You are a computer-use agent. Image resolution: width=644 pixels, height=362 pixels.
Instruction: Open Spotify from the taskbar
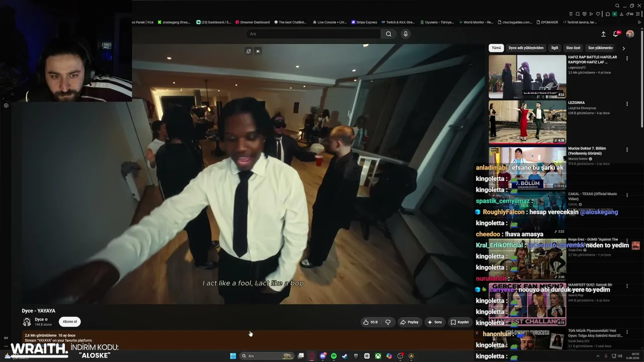pos(334,356)
